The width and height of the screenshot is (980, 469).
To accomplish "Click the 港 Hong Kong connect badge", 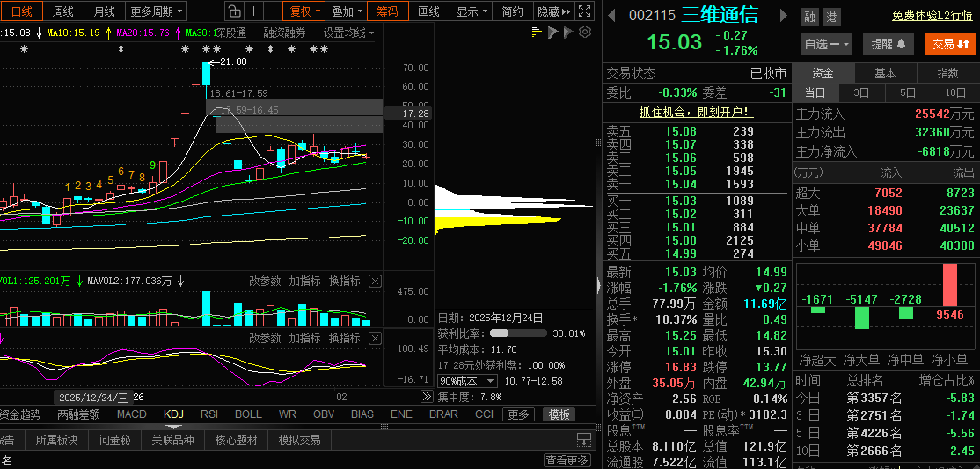I will (831, 17).
